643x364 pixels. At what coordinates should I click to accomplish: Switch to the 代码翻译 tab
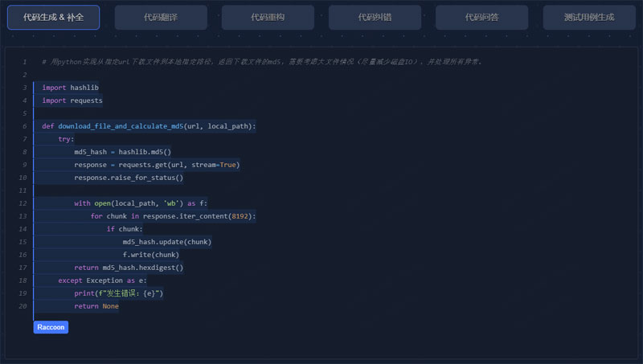click(x=161, y=17)
